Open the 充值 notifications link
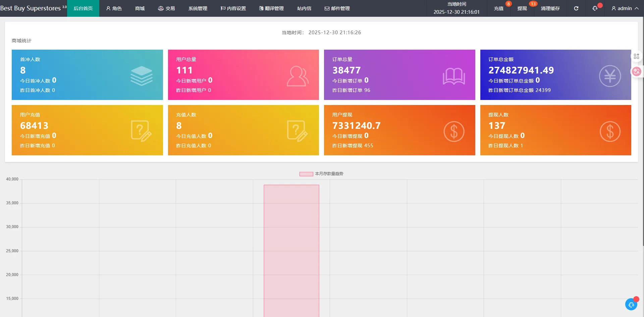Viewport: 644px width, 317px height. pos(498,8)
